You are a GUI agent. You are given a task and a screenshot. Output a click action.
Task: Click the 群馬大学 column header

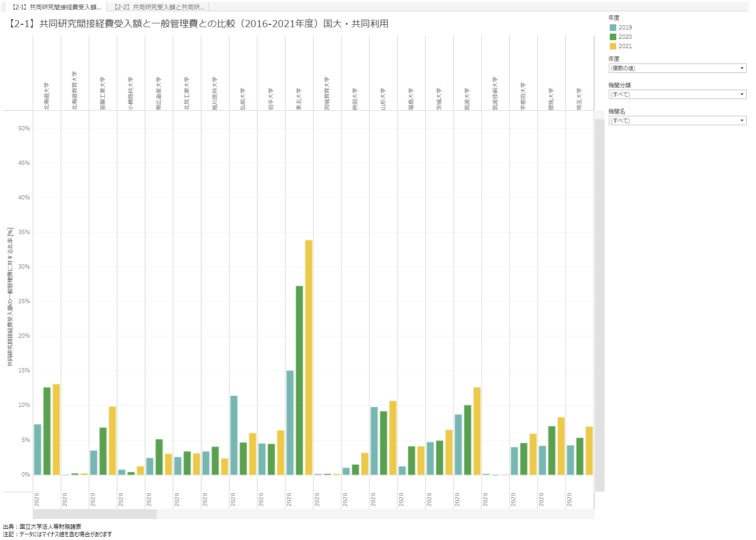(x=551, y=99)
